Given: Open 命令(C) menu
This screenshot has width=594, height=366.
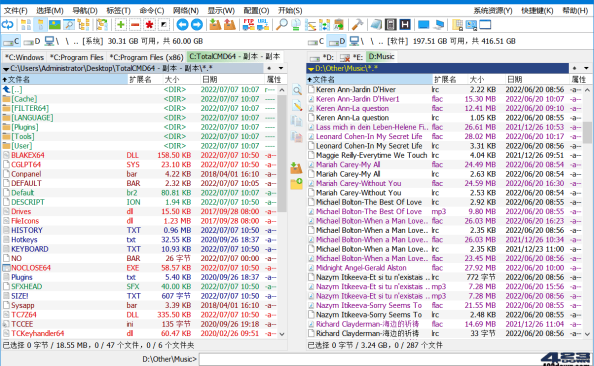Looking at the screenshot, I should (x=152, y=11).
